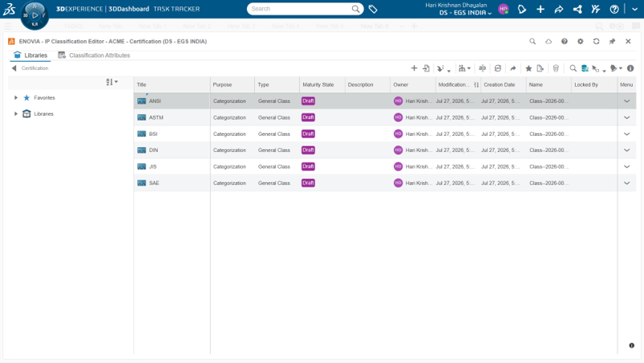644x363 pixels.
Task: Add to favorites with star icon
Action: point(529,68)
